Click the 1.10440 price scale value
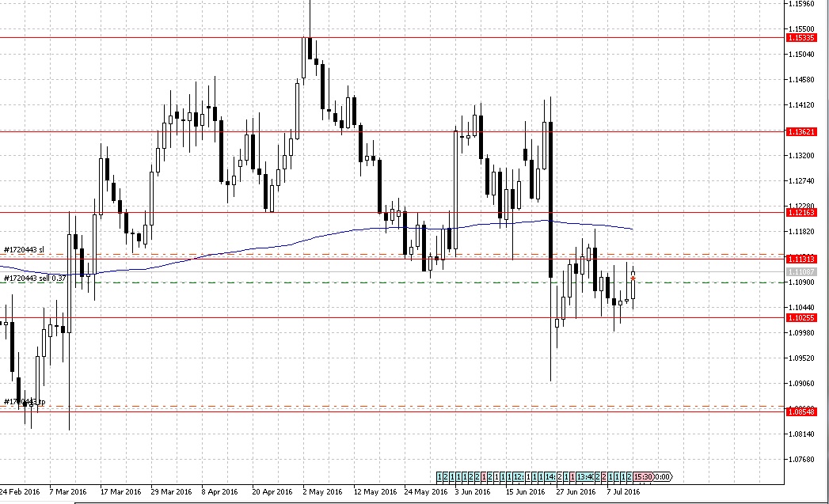Viewport: 829px width, 504px height. point(801,308)
